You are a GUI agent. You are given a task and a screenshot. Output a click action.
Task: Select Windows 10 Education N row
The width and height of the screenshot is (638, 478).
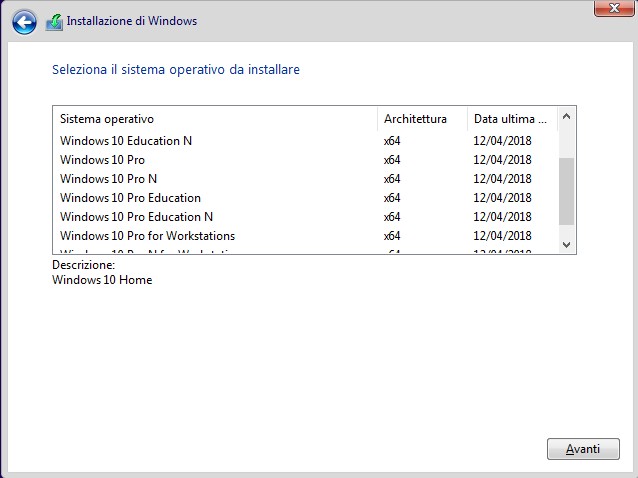(304, 141)
